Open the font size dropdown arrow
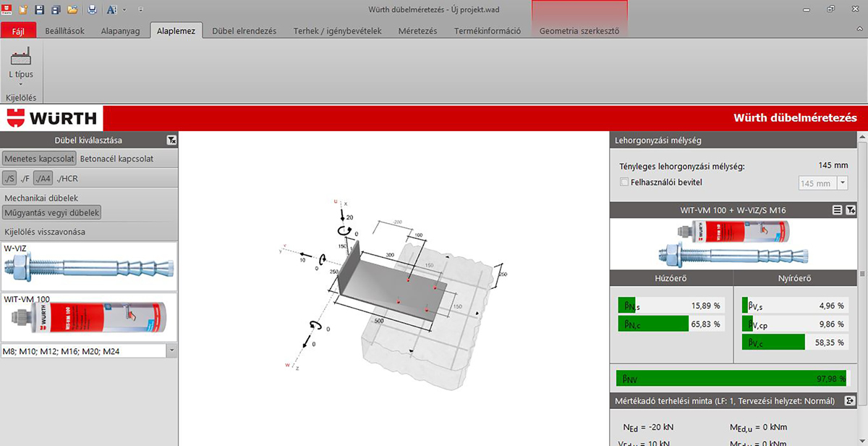The image size is (868, 446). (124, 10)
